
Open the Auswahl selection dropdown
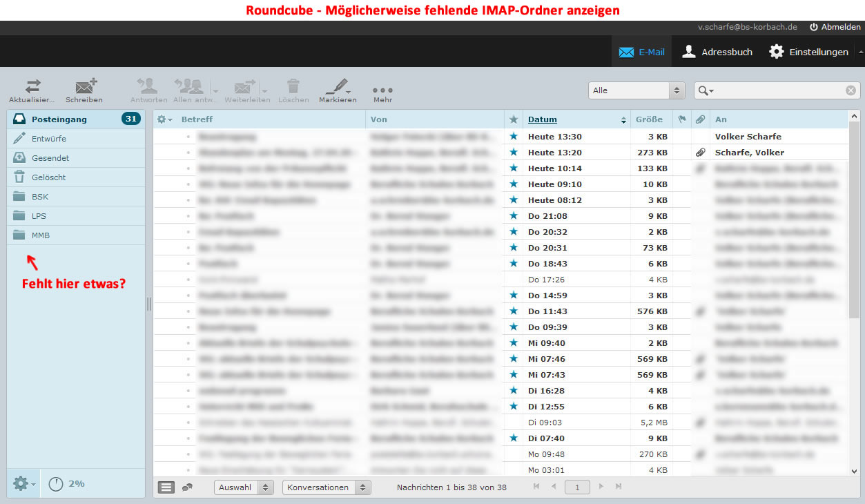click(x=244, y=487)
